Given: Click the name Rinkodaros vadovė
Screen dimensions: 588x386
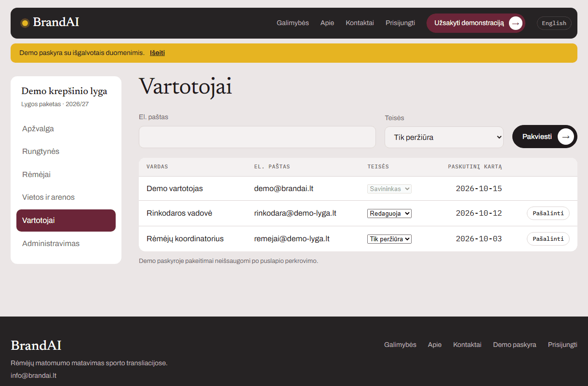Looking at the screenshot, I should click(x=179, y=213).
